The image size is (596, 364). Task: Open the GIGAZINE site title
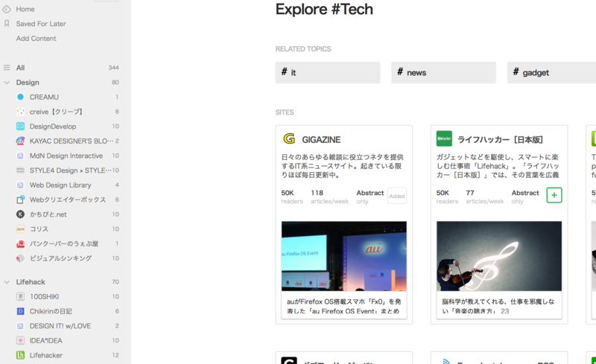[x=321, y=140]
